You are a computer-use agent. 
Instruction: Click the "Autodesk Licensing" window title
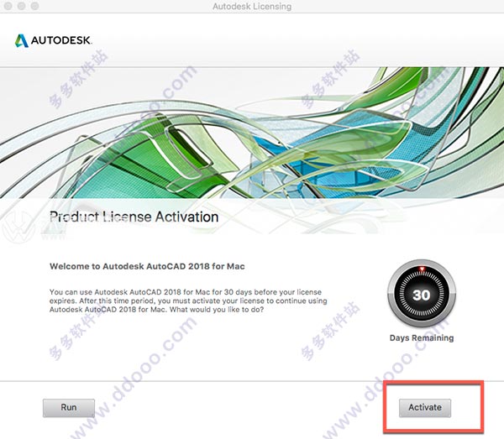pos(252,7)
